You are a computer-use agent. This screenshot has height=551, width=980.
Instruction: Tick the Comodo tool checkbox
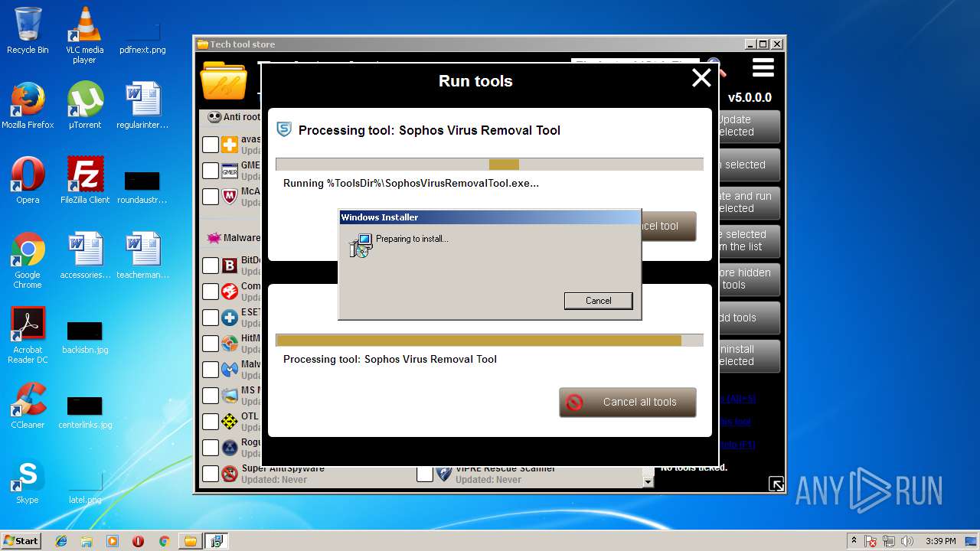[x=211, y=292]
